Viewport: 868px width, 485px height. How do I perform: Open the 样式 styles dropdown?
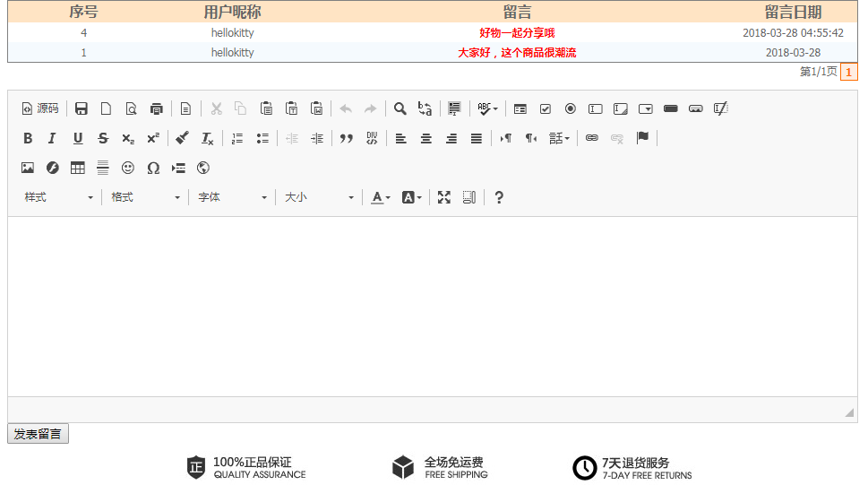pyautogui.click(x=59, y=197)
